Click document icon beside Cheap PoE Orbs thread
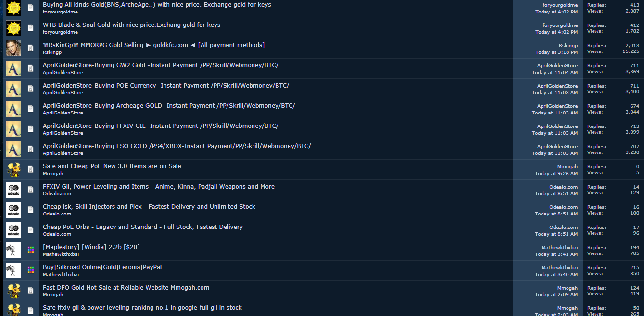This screenshot has width=644, height=316. pos(31,230)
